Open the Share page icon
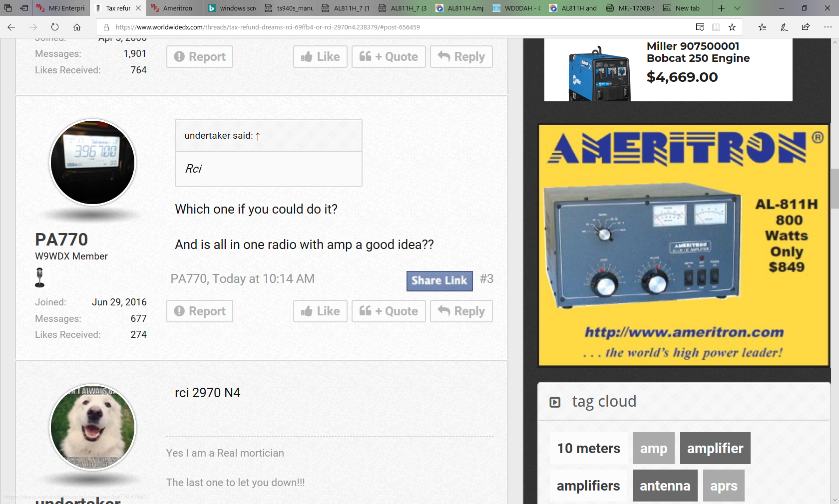 click(806, 27)
